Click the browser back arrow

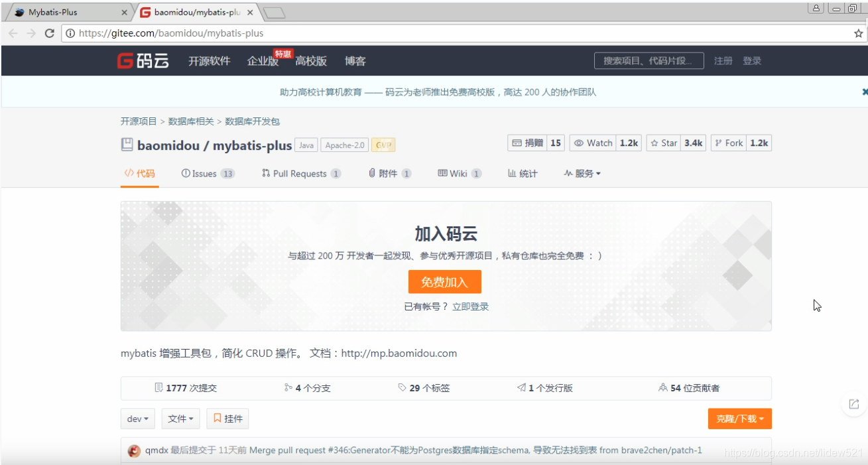click(13, 33)
